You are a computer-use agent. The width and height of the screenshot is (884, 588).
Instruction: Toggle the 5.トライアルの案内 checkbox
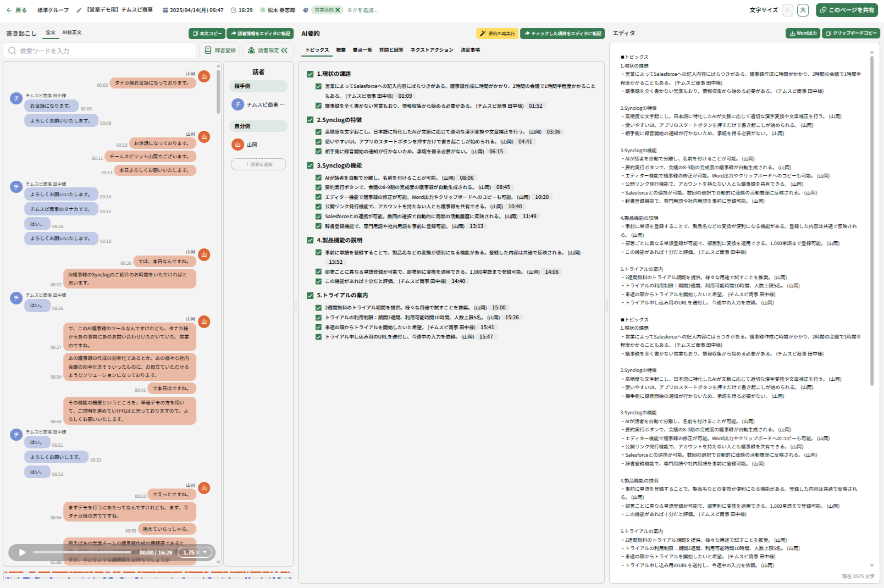[x=310, y=295]
